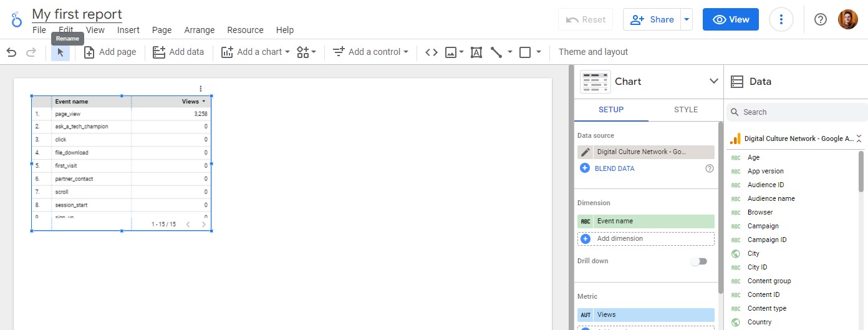The height and width of the screenshot is (330, 868).
Task: Click the blue View button
Action: pos(731,19)
